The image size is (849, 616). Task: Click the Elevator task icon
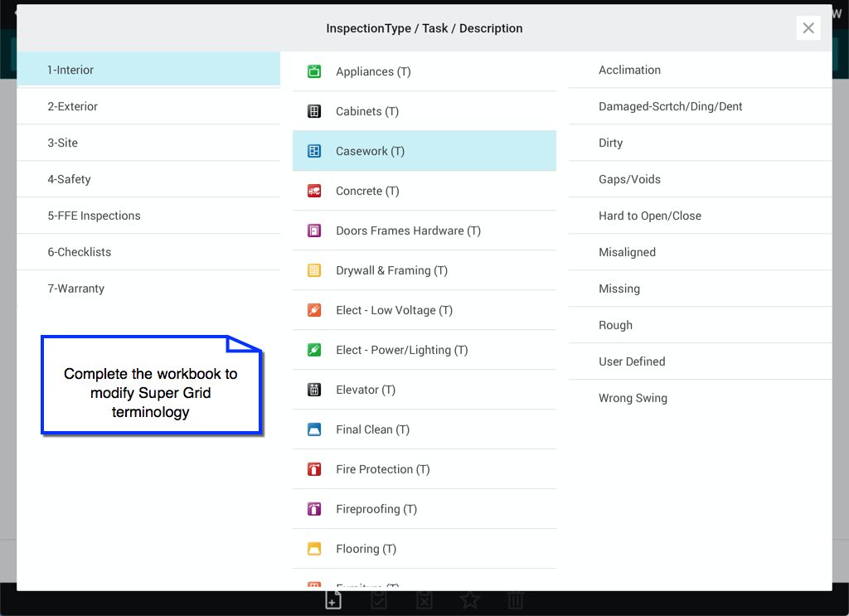[314, 390]
